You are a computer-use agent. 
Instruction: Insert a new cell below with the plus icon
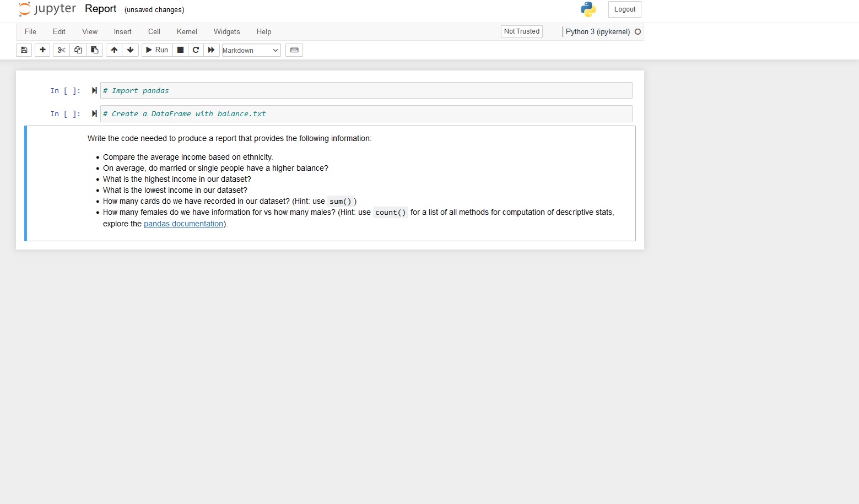42,50
